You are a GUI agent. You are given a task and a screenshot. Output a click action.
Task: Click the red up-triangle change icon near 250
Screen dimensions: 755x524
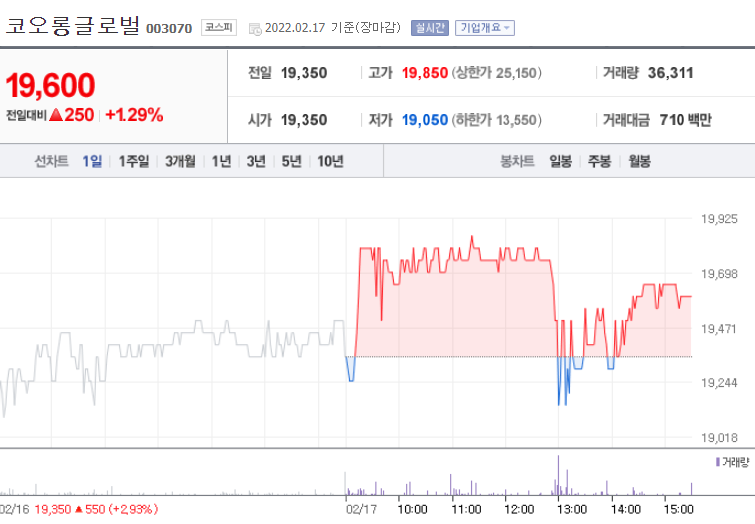coord(56,115)
